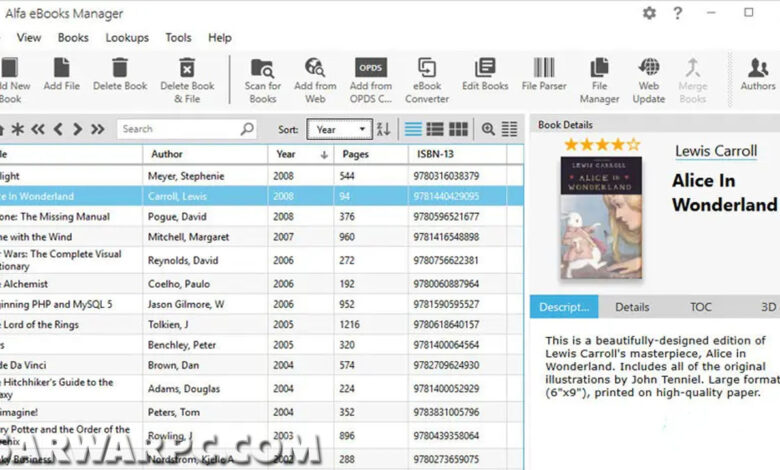Select the Coelho, Paulo row
This screenshot has height=470, width=780.
coord(262,283)
